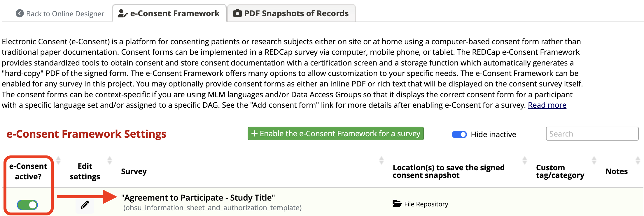Sort by Edit settings column arrows

[x=110, y=160]
